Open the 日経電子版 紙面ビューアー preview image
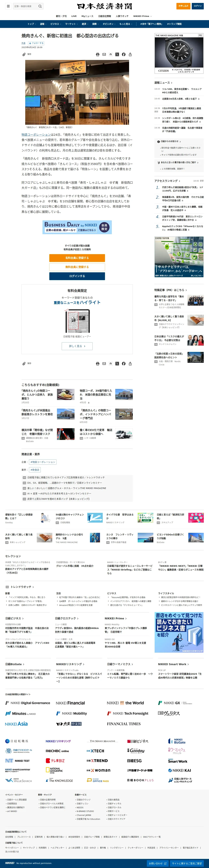 click(x=77, y=321)
